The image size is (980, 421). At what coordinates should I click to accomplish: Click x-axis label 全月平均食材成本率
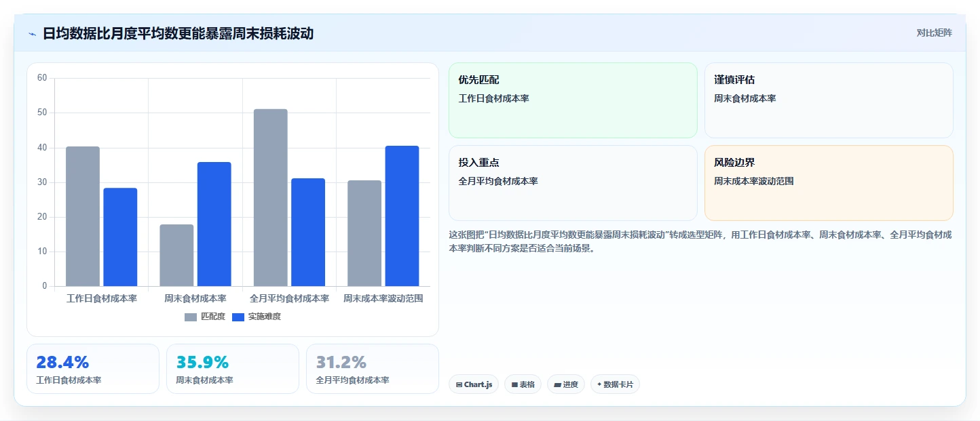pos(289,298)
